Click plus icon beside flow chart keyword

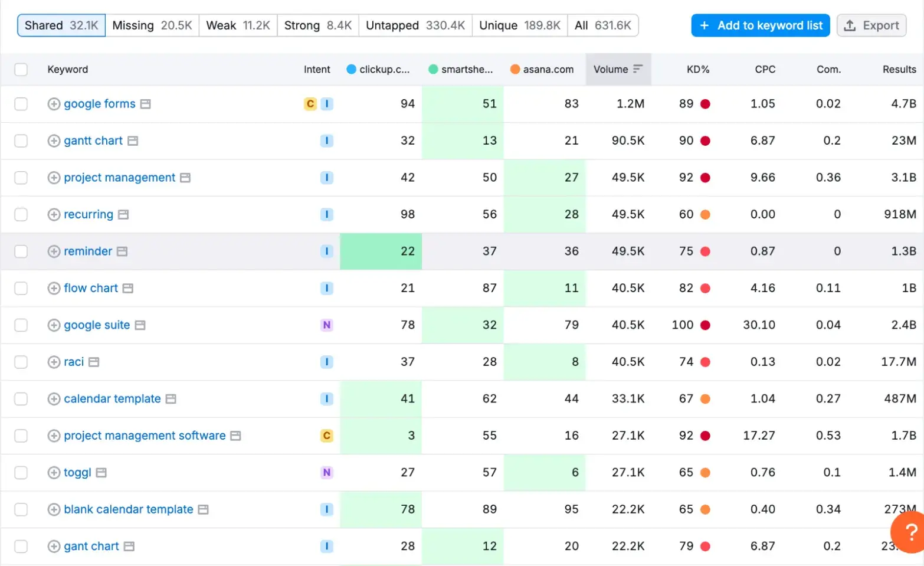tap(54, 288)
